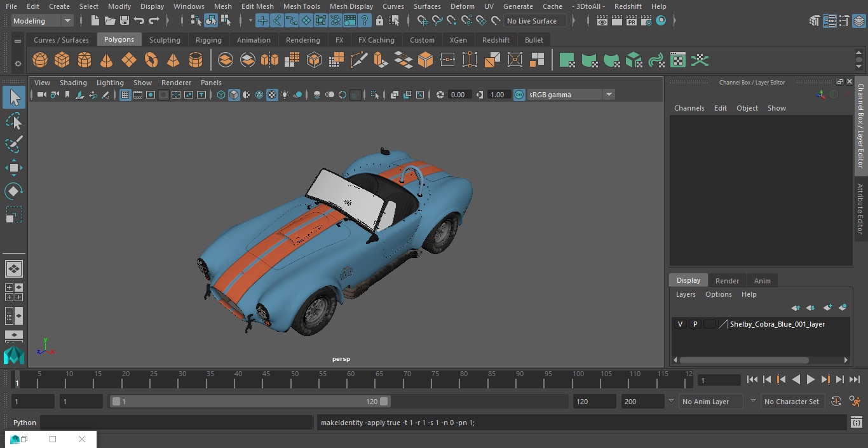Undo the last action with arrow icon
The width and height of the screenshot is (868, 448).
coord(139,21)
